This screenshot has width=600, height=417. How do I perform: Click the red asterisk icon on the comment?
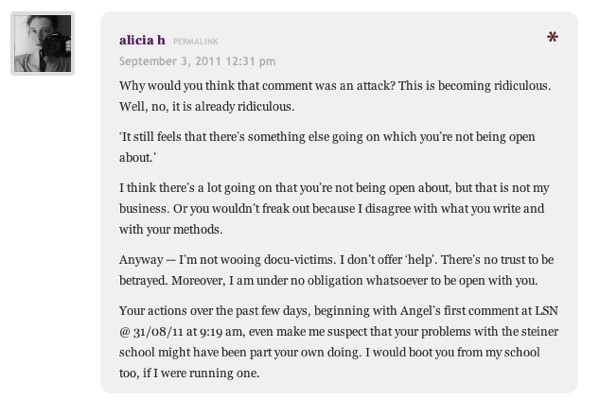tap(552, 37)
